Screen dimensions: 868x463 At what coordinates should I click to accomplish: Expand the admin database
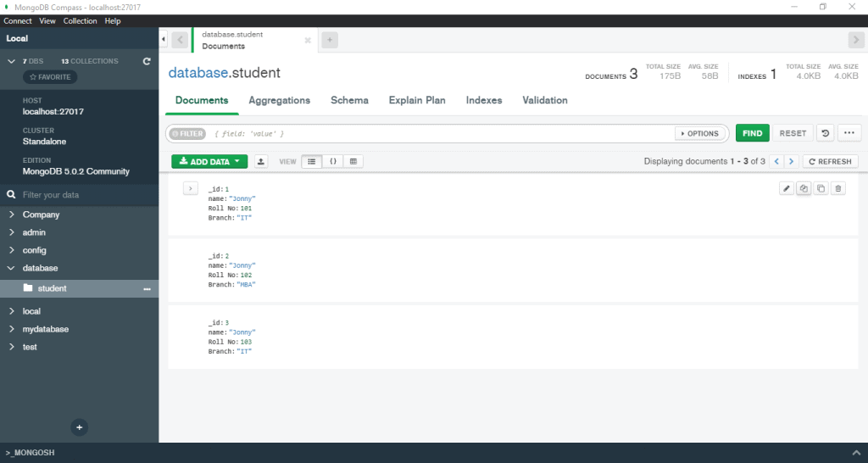click(11, 232)
